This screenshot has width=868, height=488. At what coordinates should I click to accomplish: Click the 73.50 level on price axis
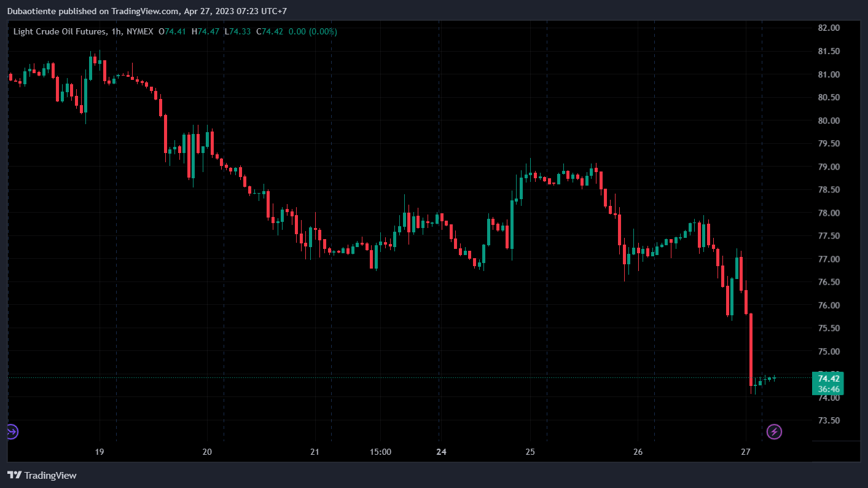(828, 421)
